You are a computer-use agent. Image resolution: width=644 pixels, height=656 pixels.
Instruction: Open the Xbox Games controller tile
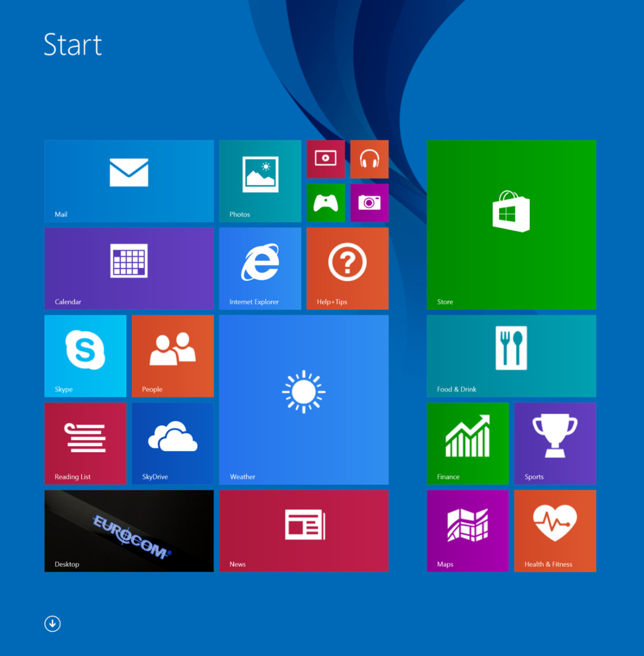pyautogui.click(x=326, y=203)
